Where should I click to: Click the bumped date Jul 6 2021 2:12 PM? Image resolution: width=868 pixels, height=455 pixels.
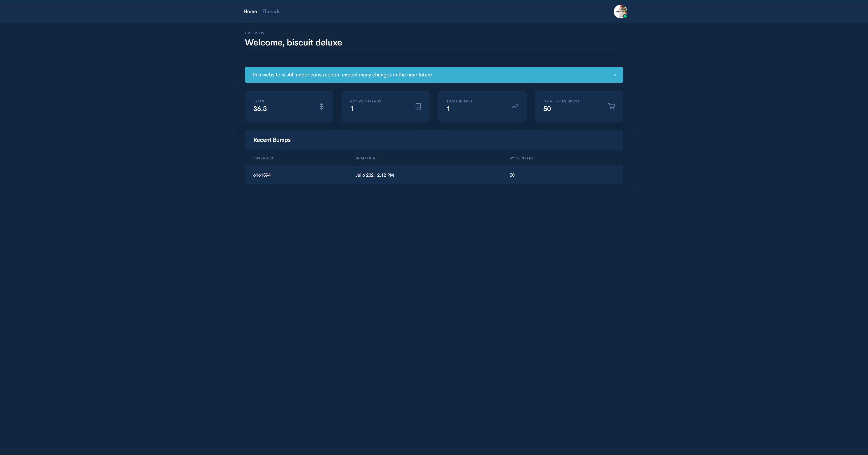coord(374,175)
